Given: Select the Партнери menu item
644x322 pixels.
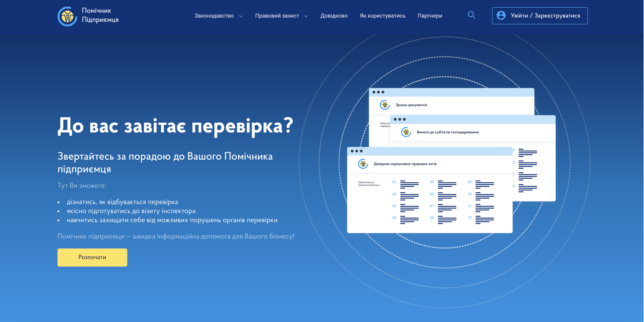Looking at the screenshot, I should pyautogui.click(x=429, y=15).
